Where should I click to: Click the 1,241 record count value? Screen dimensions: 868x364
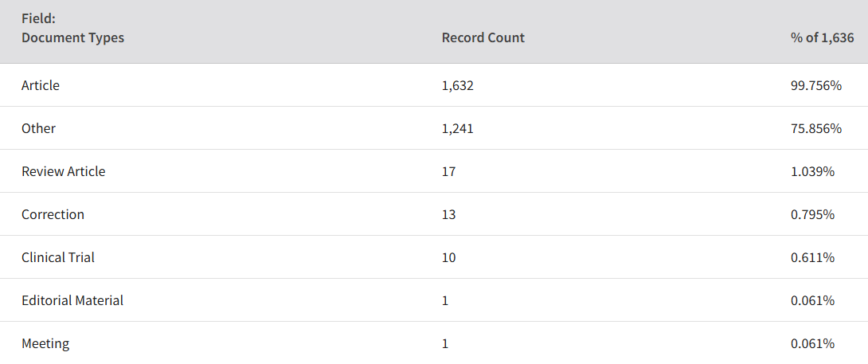click(x=458, y=128)
